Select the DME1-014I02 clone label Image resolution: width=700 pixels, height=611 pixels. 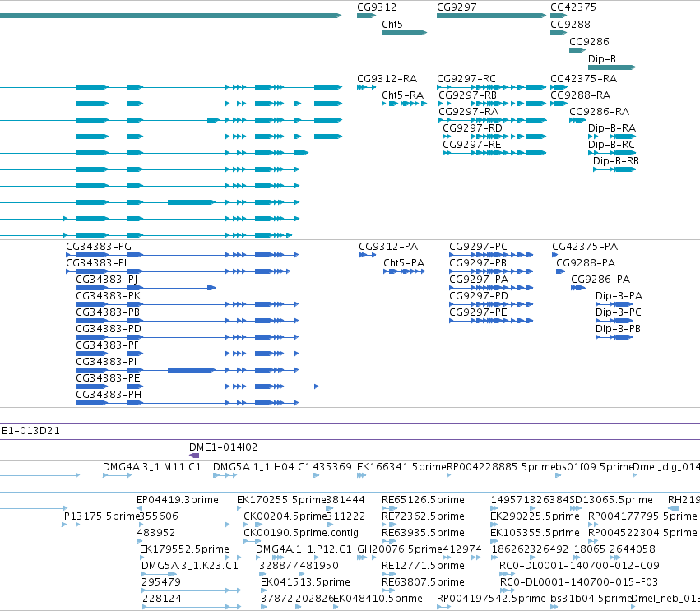(223, 447)
